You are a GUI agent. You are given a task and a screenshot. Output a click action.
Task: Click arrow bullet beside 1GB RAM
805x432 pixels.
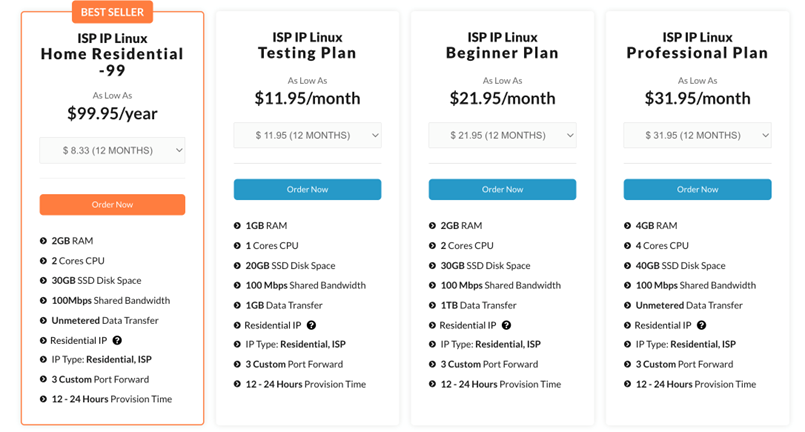[x=237, y=226]
